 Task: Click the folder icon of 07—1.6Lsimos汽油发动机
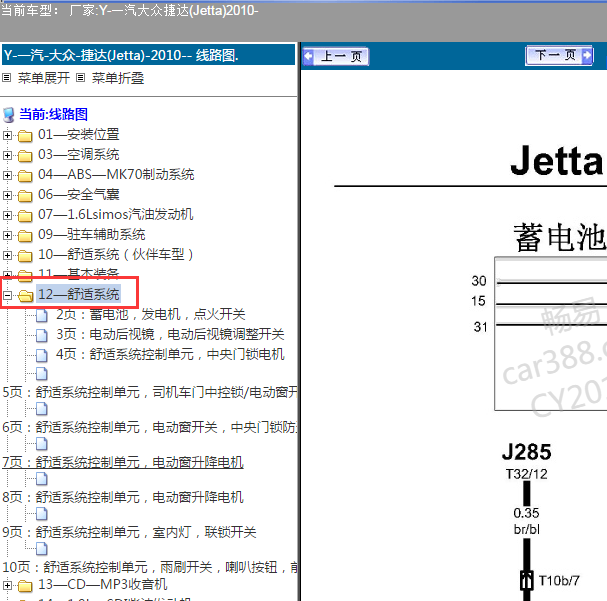click(25, 216)
